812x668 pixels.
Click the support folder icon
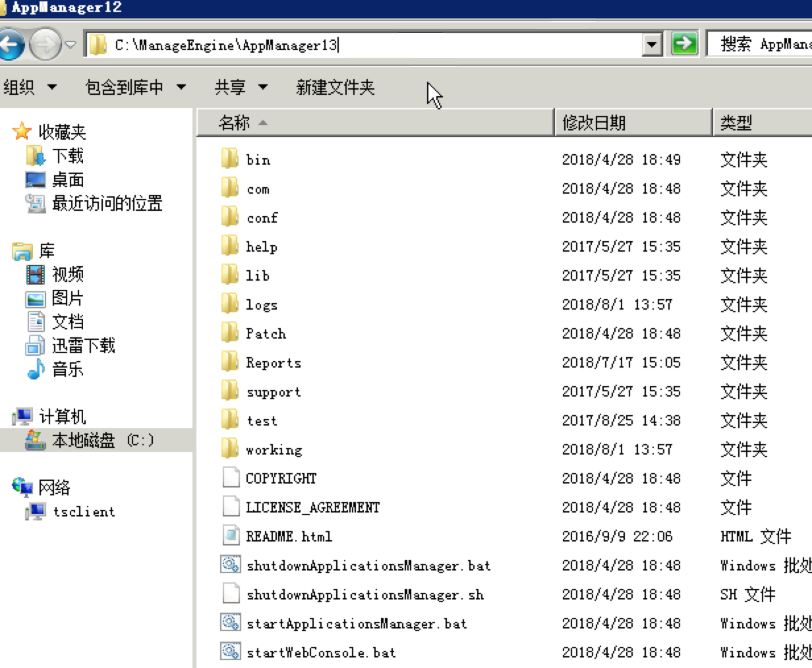[230, 390]
